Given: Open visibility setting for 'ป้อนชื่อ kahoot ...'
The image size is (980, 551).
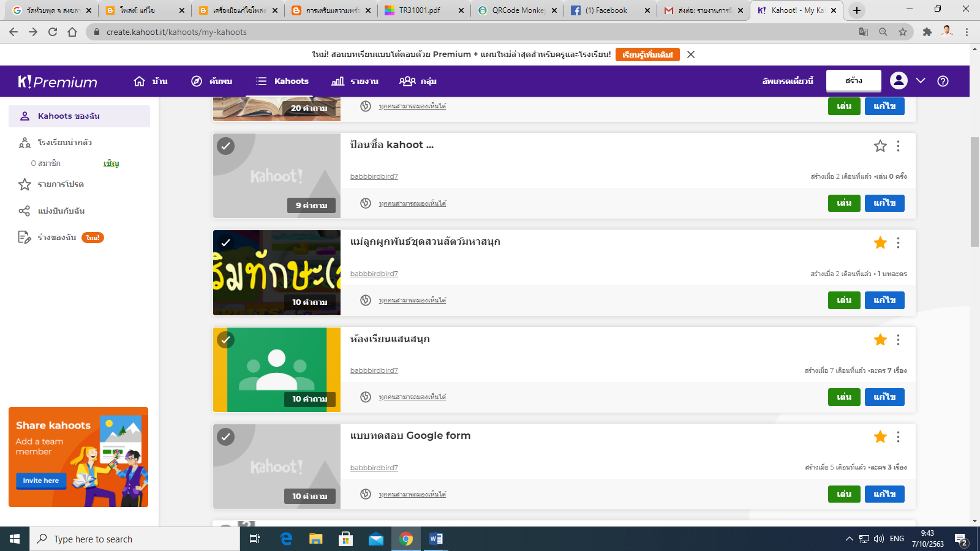Looking at the screenshot, I should [x=412, y=203].
